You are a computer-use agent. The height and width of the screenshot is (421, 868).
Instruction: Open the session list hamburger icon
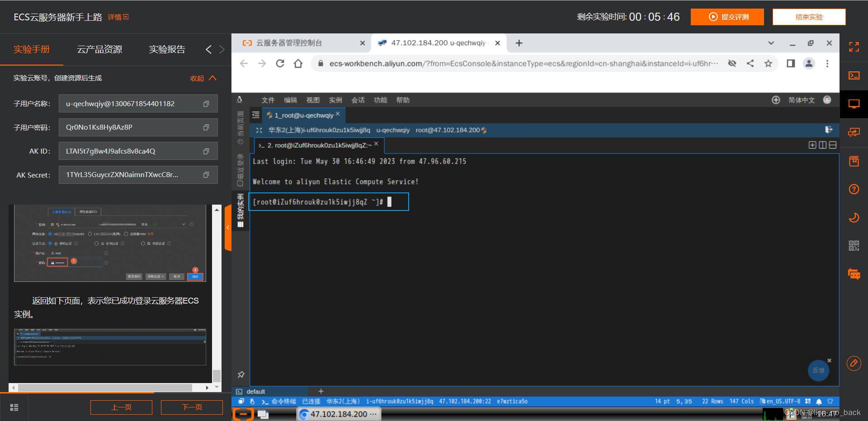point(256,115)
